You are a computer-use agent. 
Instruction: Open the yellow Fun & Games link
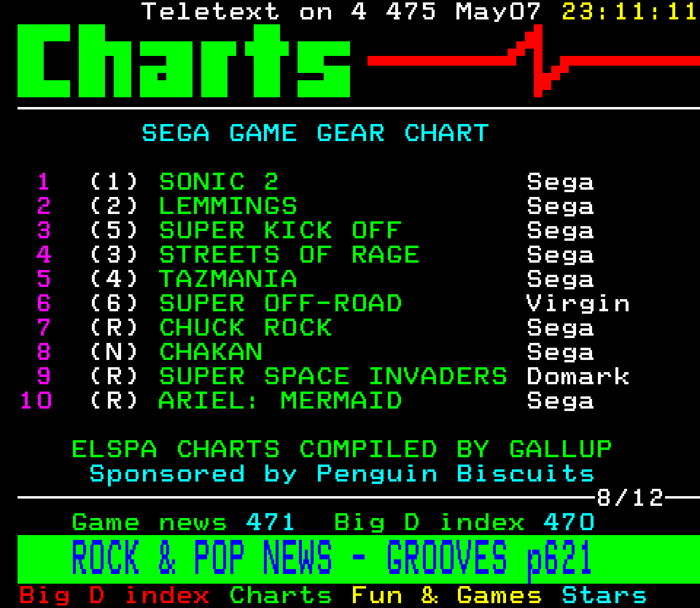pos(446,595)
